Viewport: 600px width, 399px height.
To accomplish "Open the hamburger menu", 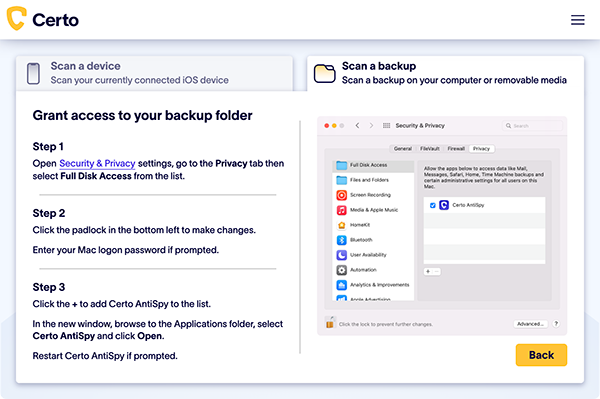I will 577,20.
